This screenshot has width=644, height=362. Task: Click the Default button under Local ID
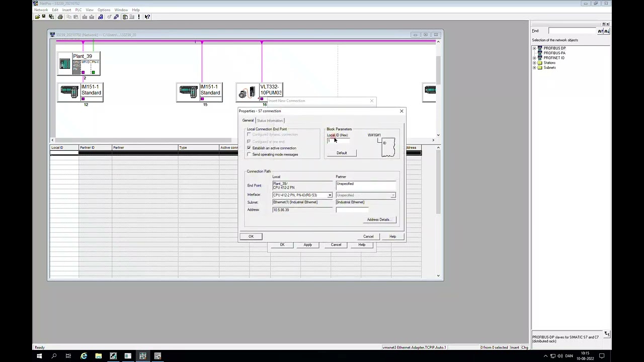342,153
